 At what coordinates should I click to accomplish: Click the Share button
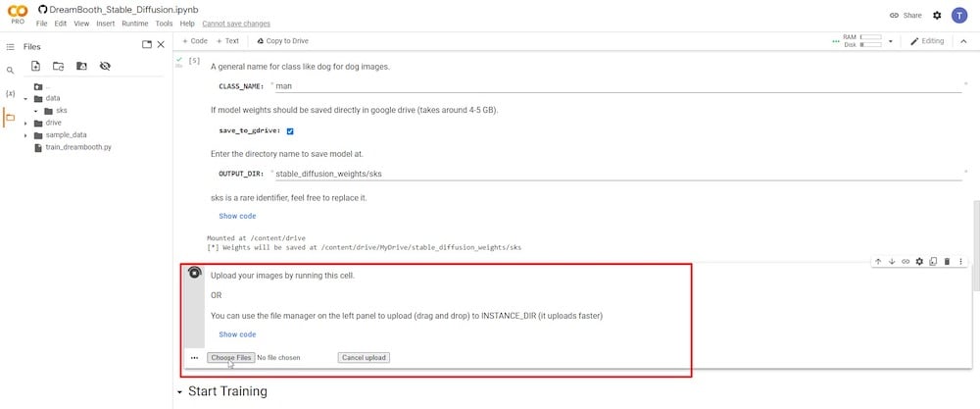pos(906,16)
